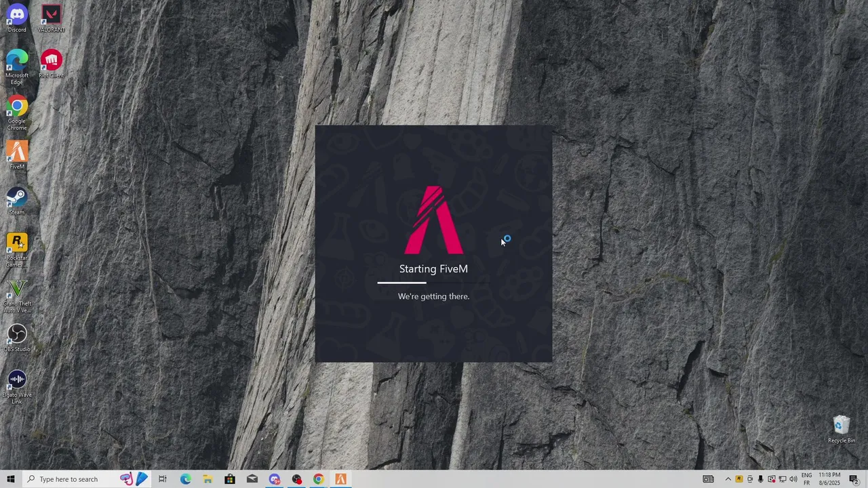Open the Discord desktop shortcut

coord(17,18)
